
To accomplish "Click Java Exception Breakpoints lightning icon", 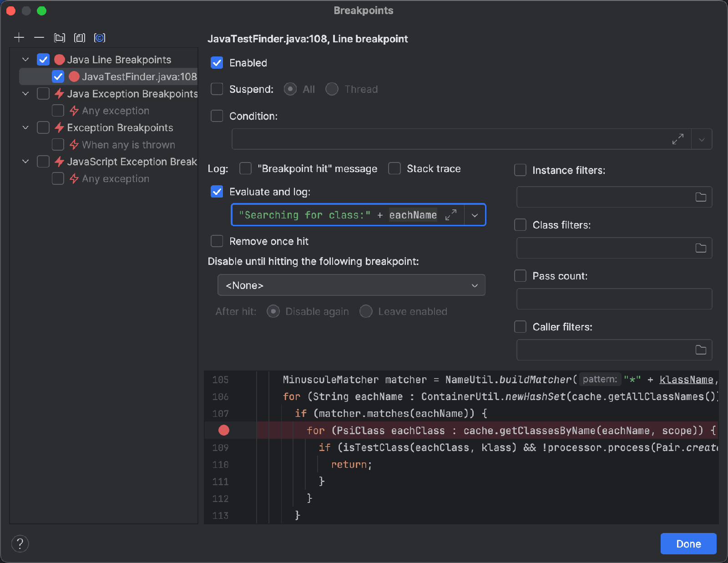I will tap(59, 94).
